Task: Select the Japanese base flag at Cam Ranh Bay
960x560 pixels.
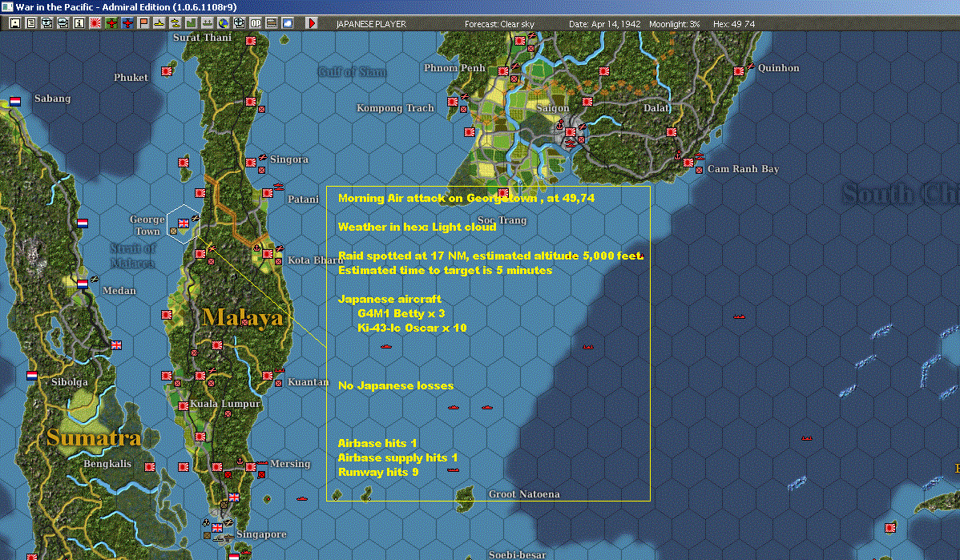Action: click(688, 162)
